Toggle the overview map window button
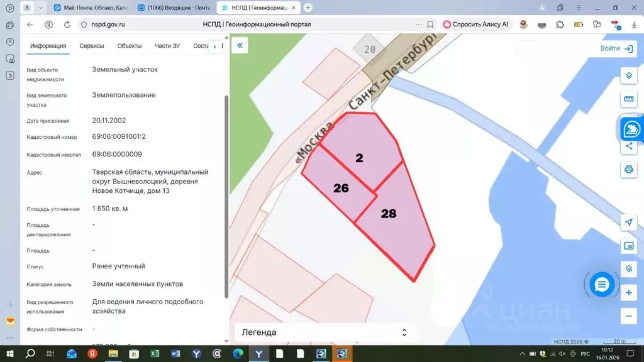The height and width of the screenshot is (362, 644). (x=628, y=246)
